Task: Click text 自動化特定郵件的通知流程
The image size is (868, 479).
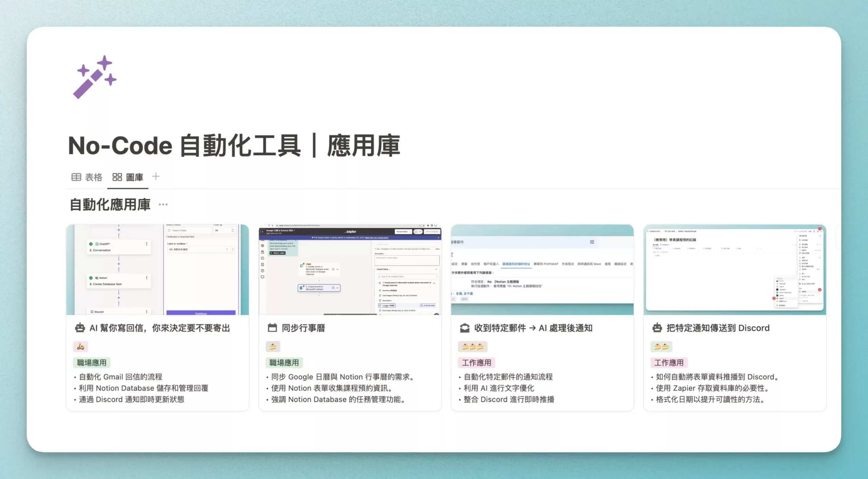Action: point(508,377)
